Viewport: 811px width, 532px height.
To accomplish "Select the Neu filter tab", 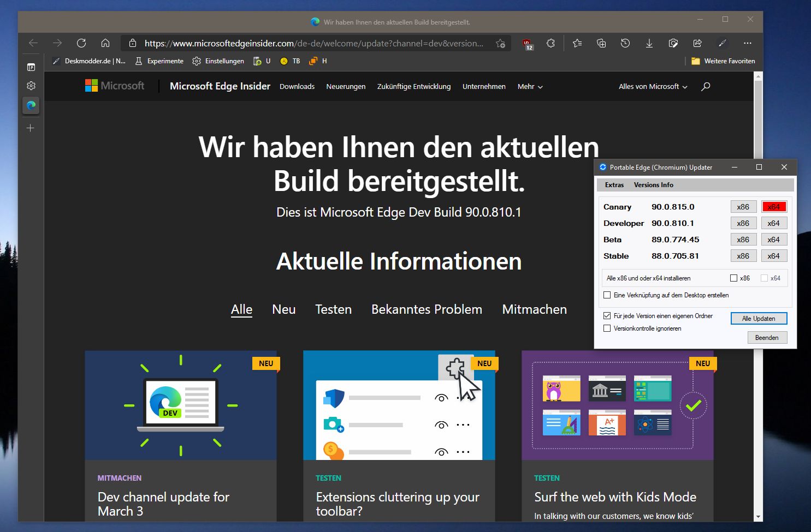I will [284, 309].
